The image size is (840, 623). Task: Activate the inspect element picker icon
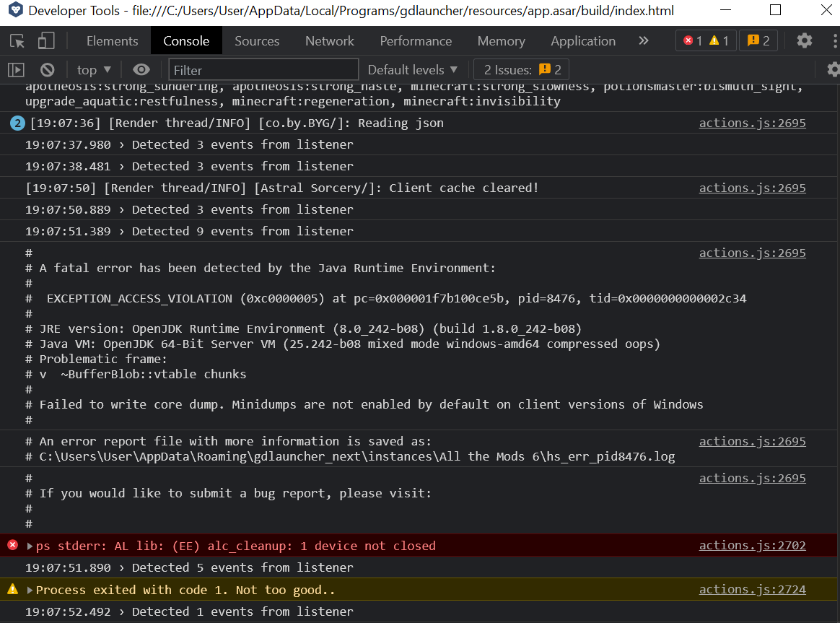(x=17, y=40)
